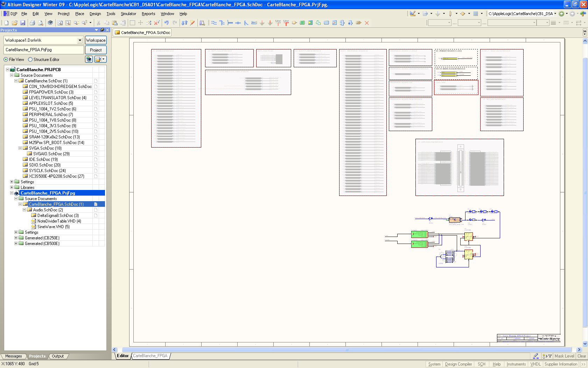Select the Place Sheet Symbol tool
This screenshot has width=588, height=368.
(x=302, y=23)
